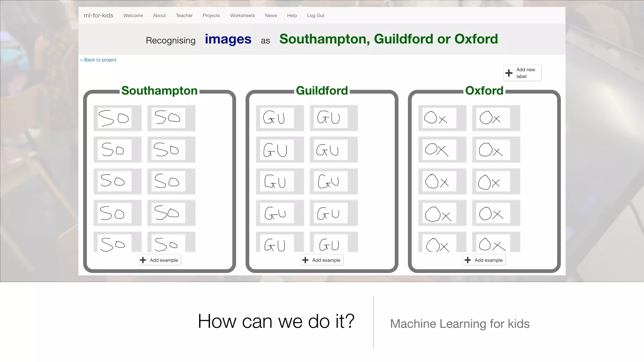Image resolution: width=644 pixels, height=362 pixels.
Task: Select Oxford 'Ox' drawing, second row right
Action: (496, 150)
